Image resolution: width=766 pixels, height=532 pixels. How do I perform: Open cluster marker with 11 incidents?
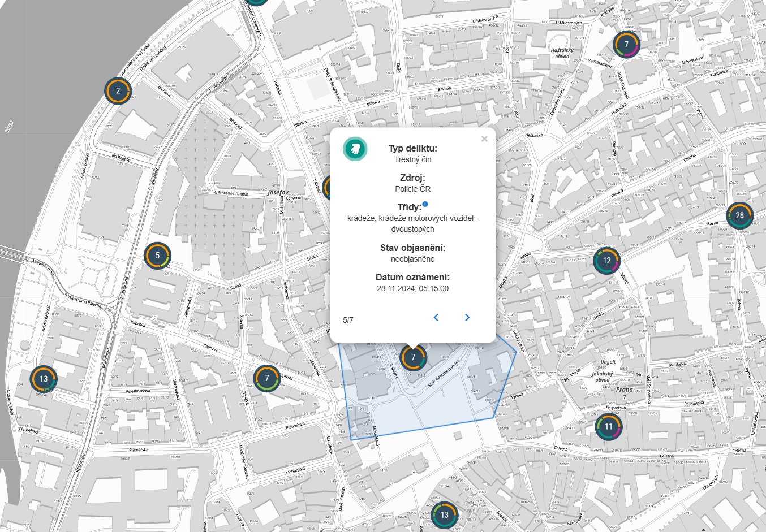pyautogui.click(x=608, y=427)
